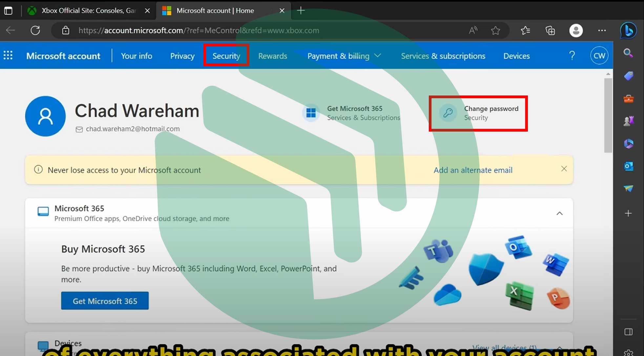Add this page to favorites star
Viewport: 644px width, 356px height.
(x=495, y=31)
